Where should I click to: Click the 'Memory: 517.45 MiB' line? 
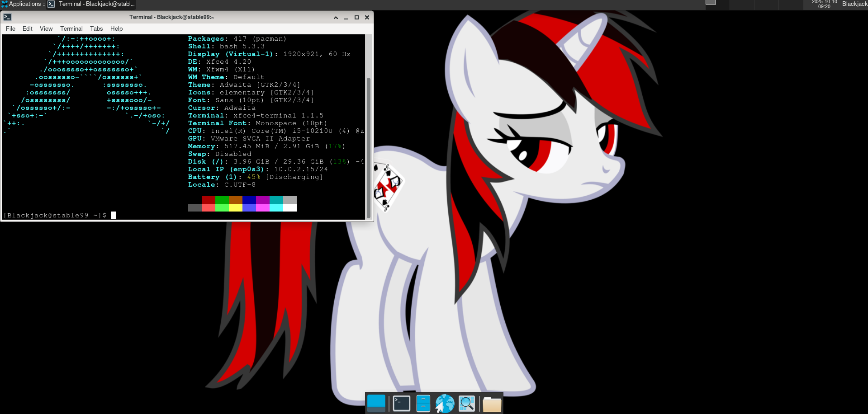(267, 146)
